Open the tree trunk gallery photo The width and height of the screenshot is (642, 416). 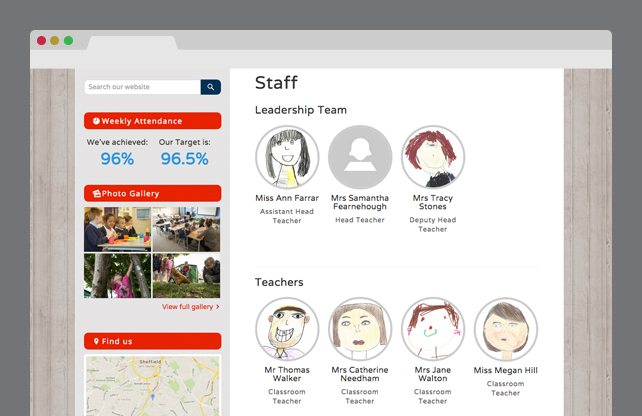pyautogui.click(x=117, y=275)
